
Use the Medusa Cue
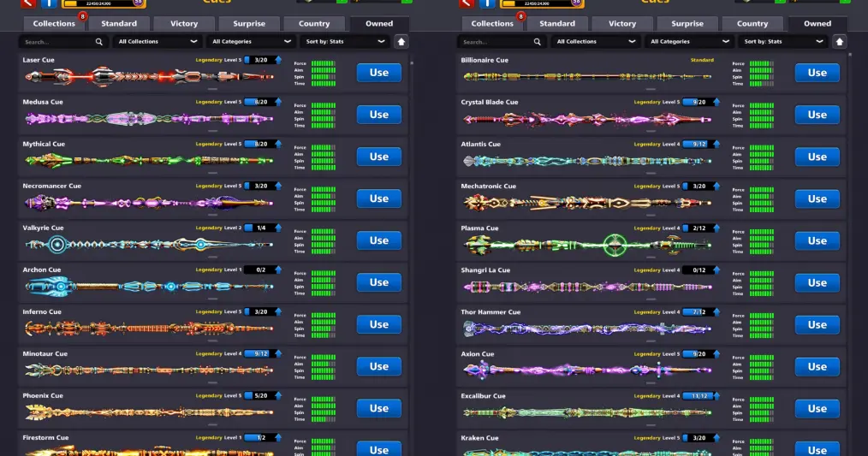tap(379, 115)
